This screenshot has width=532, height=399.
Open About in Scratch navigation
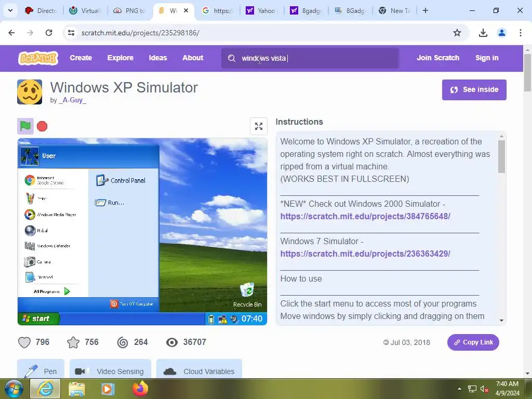coord(193,58)
